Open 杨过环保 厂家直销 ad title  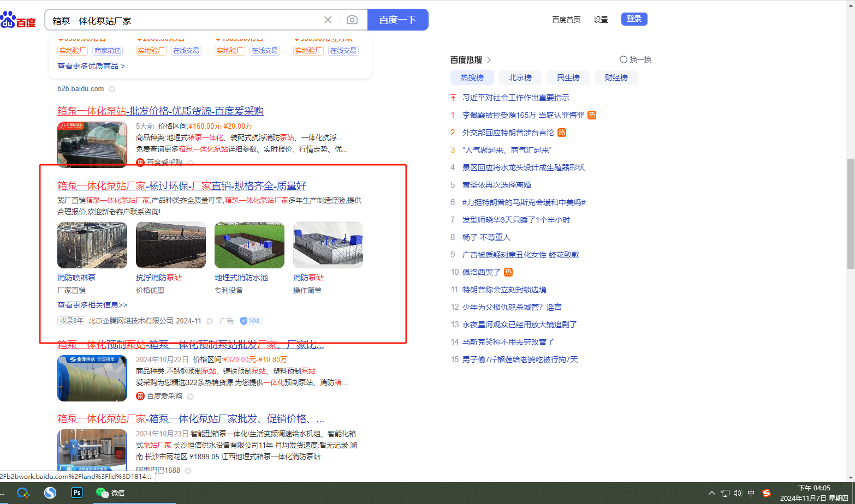point(182,185)
